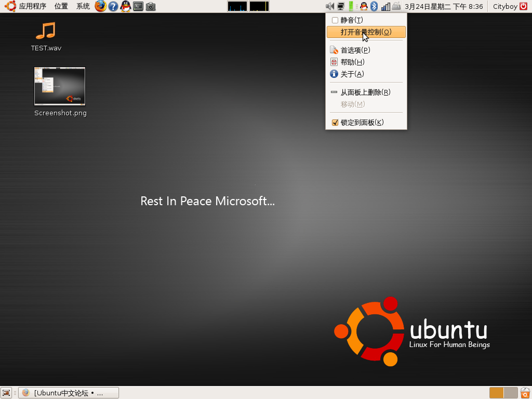Choose 打开音量控制(O) from the menu
532x399 pixels.
366,32
